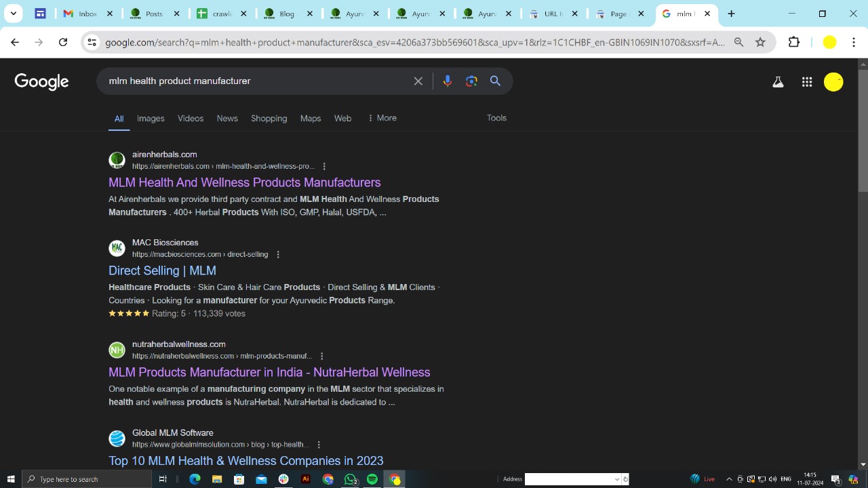Switch to the Maps tab
868x488 pixels.
click(x=311, y=118)
